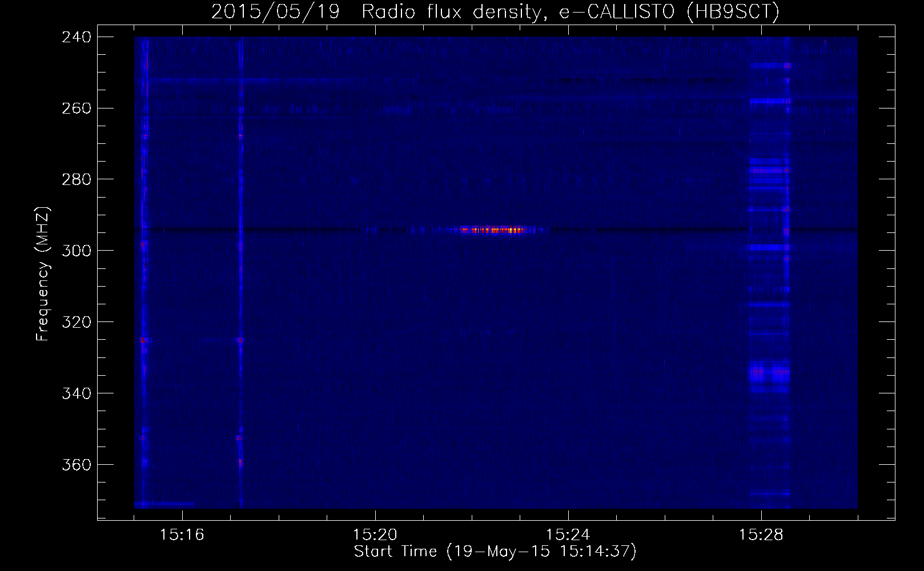Screen dimensions: 924x571
Task: Click the 15:24 time tick label
Action: pyautogui.click(x=568, y=535)
